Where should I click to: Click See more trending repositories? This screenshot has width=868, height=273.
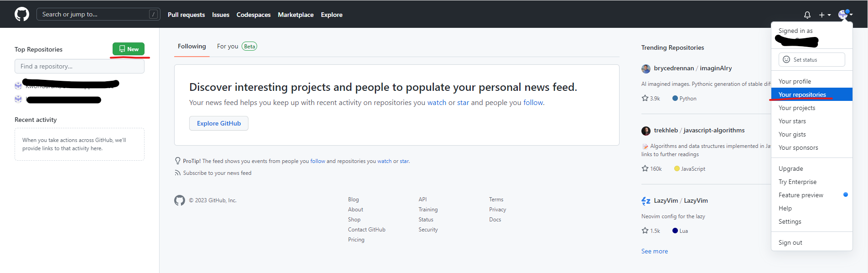655,251
